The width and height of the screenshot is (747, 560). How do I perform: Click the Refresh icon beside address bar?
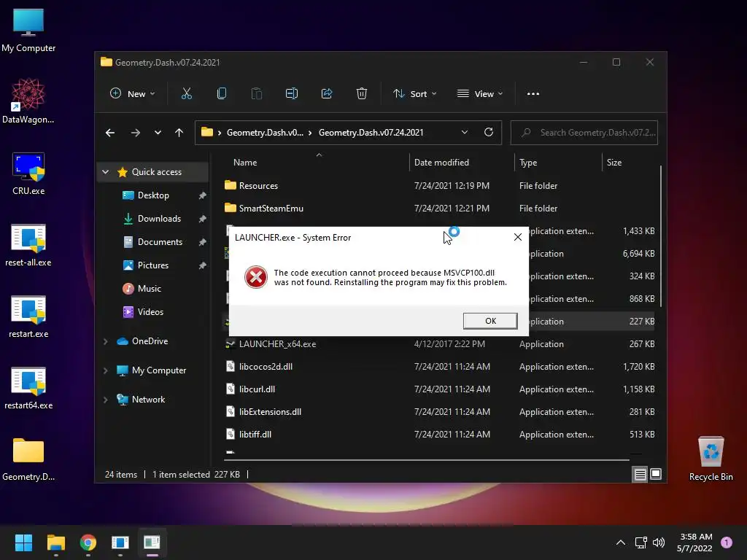coord(489,133)
